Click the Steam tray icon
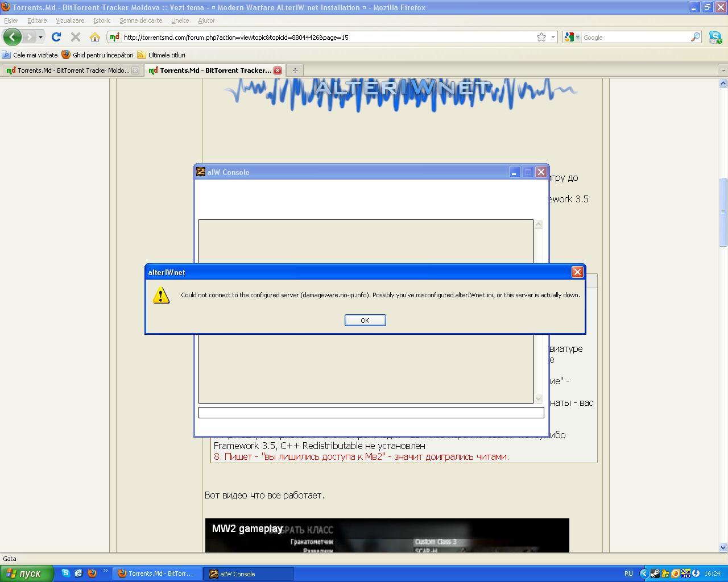The image size is (728, 582). [x=655, y=573]
